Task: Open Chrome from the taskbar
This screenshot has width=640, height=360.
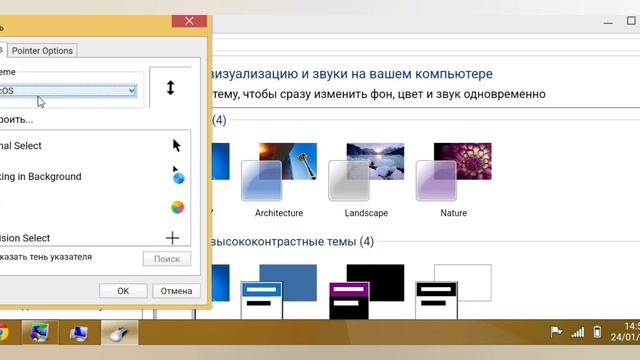Action: [x=3, y=333]
